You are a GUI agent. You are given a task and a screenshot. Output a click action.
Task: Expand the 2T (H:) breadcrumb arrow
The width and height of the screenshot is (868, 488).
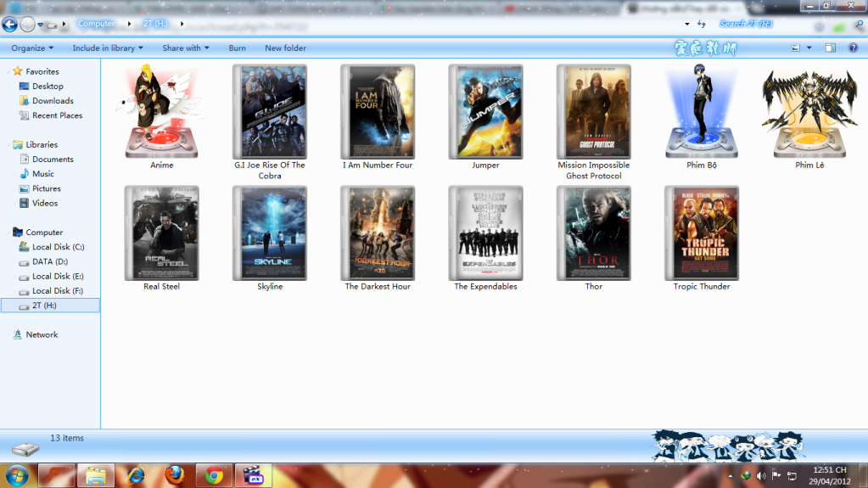pyautogui.click(x=182, y=24)
